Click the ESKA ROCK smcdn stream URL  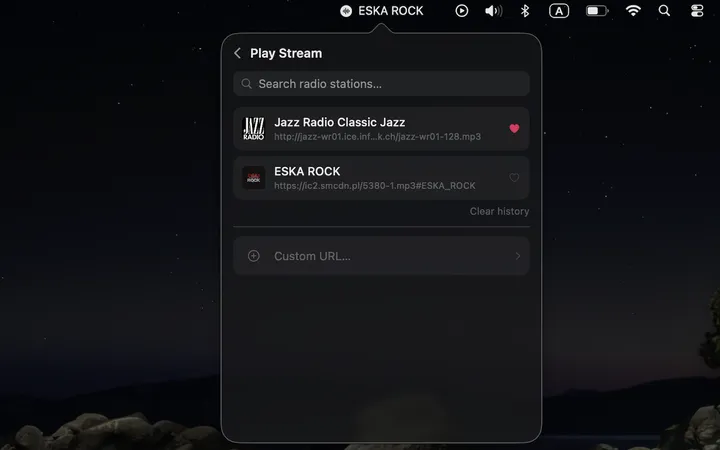coord(375,186)
